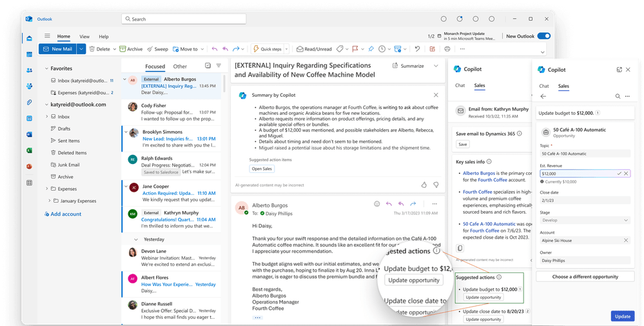Image resolution: width=644 pixels, height=326 pixels.
Task: Click Choose a different opportunity button
Action: pyautogui.click(x=585, y=276)
